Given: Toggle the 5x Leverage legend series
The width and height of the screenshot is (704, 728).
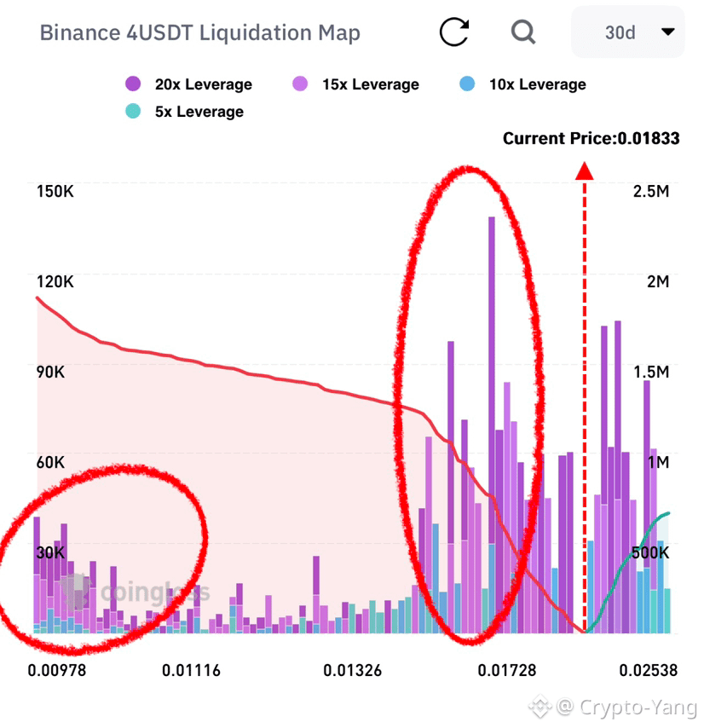Looking at the screenshot, I should pyautogui.click(x=184, y=112).
